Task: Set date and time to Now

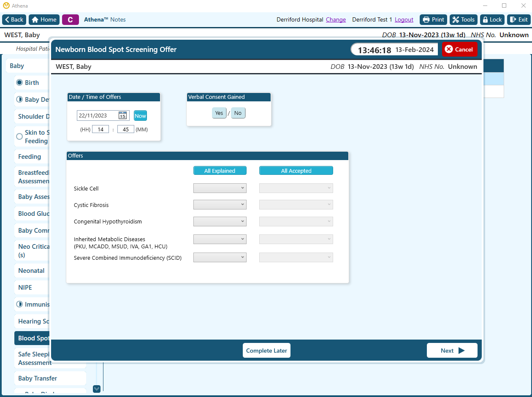Action: click(x=141, y=116)
